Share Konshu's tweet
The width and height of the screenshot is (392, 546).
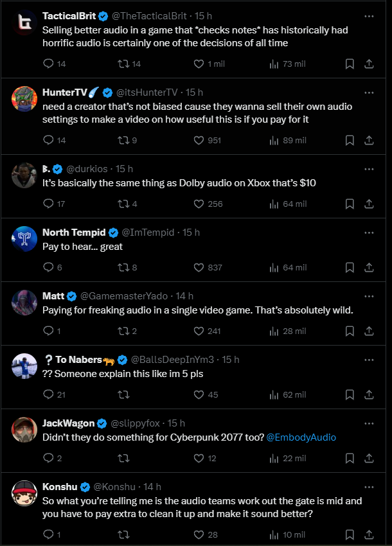pyautogui.click(x=369, y=534)
